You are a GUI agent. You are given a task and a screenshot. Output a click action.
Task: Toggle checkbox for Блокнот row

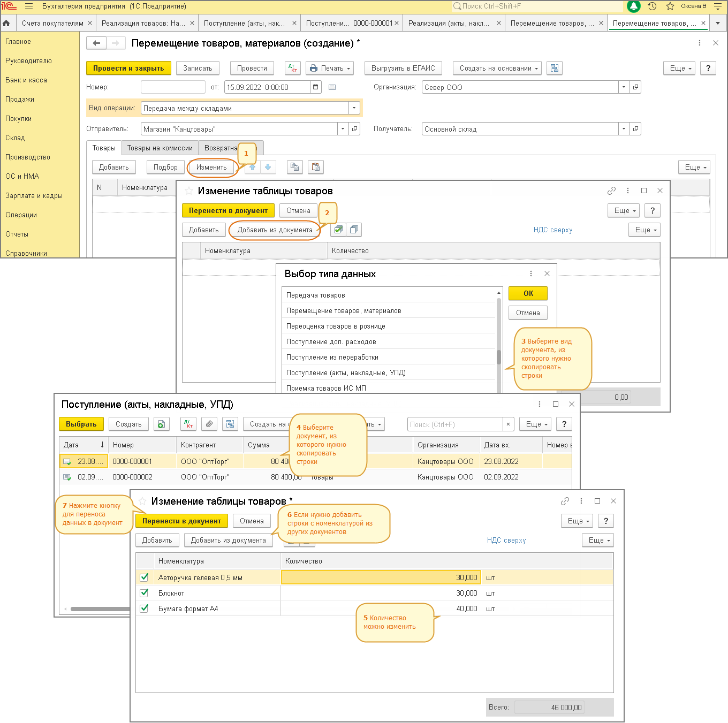144,593
